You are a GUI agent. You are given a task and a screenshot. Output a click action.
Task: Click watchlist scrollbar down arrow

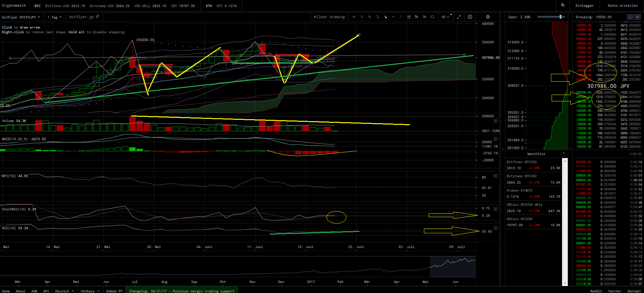(x=565, y=284)
